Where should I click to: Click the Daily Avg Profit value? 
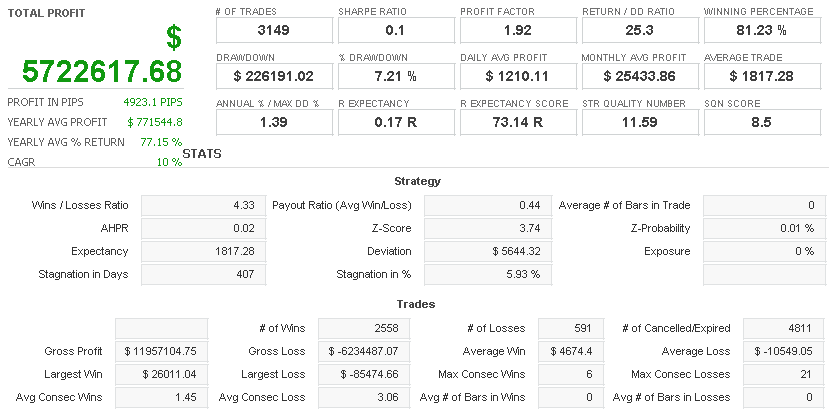tap(517, 75)
